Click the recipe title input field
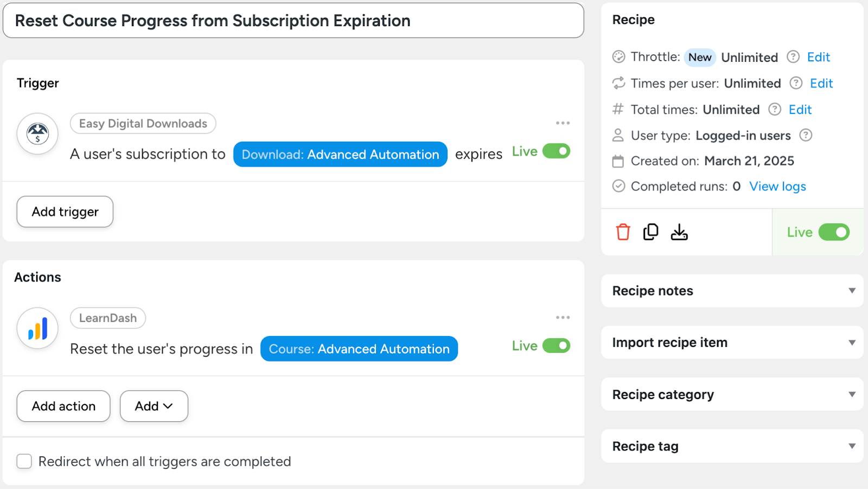Viewport: 868px width, 489px height. 293,21
